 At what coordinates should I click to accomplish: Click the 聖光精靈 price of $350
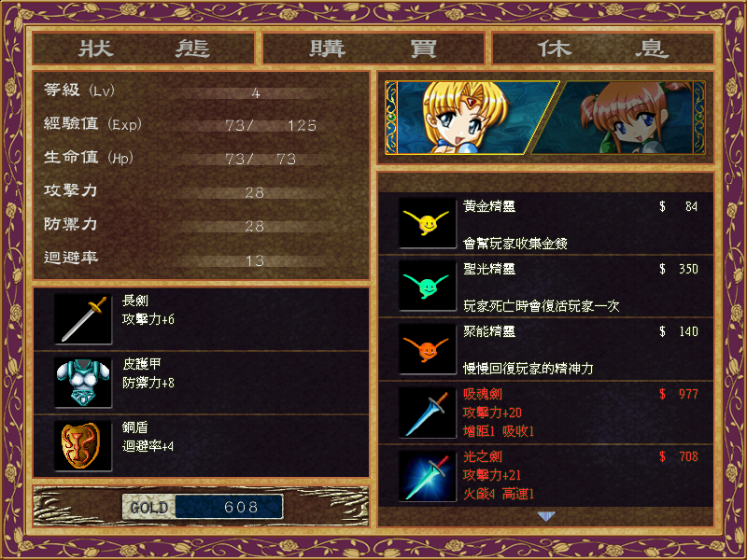click(679, 269)
